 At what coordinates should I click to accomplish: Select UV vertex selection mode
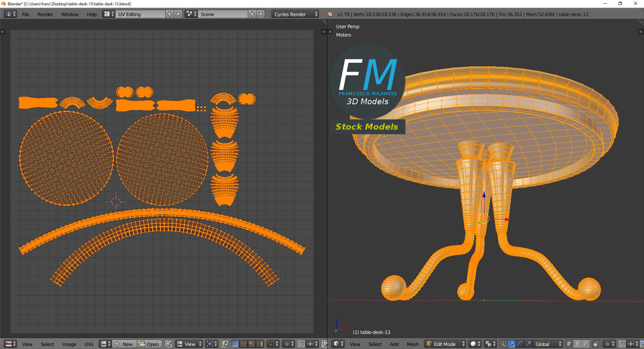click(x=234, y=344)
